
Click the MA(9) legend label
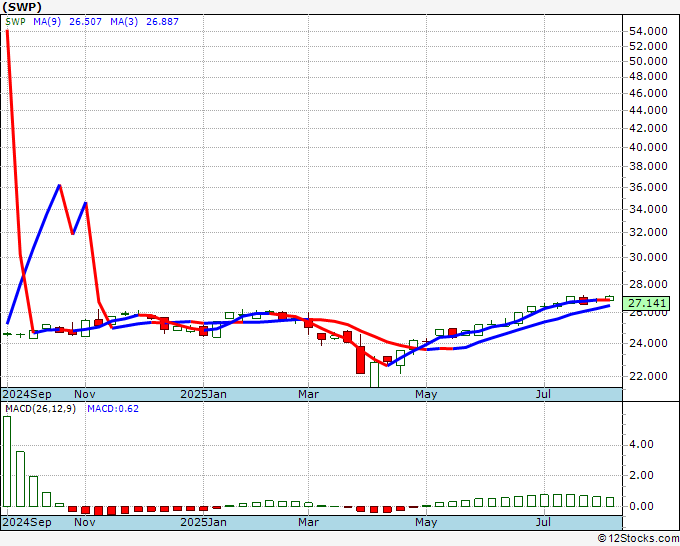click(x=47, y=22)
